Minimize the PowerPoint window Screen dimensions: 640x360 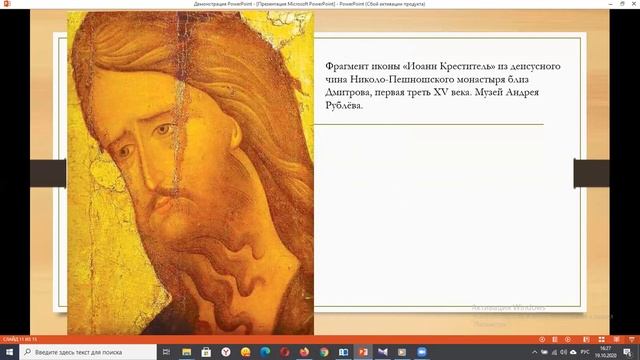pyautogui.click(x=610, y=4)
